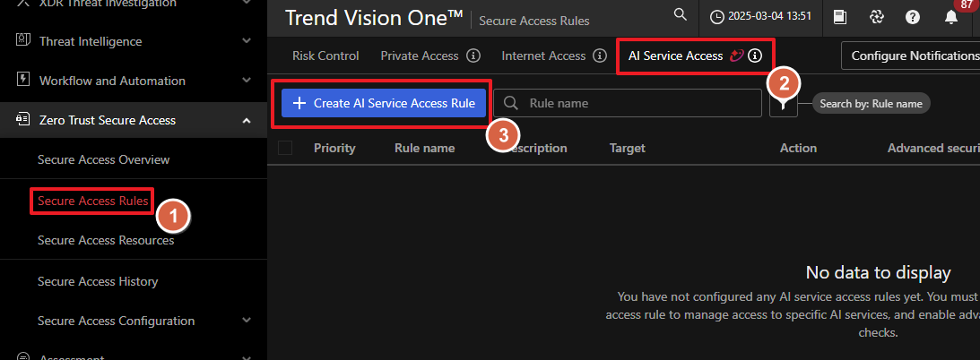Screen dimensions: 980x360
Task: Click the Threat Intelligence sidebar icon
Action: (x=23, y=40)
